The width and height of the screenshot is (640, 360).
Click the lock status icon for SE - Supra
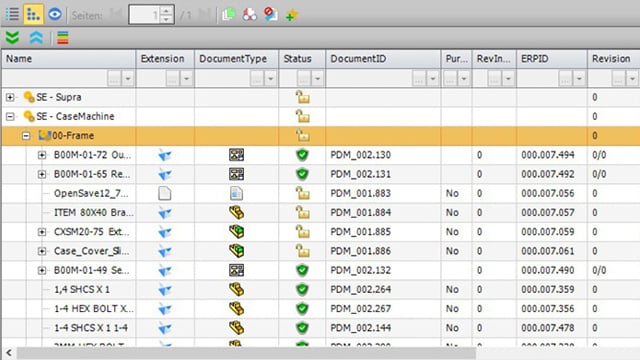302,97
